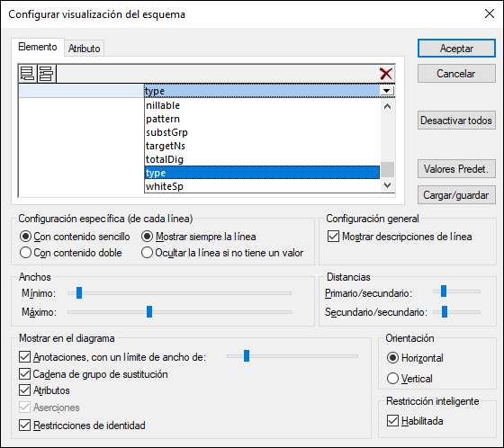Toggle Cadena de grupo de sustitución
The width and height of the screenshot is (504, 448).
(x=94, y=374)
